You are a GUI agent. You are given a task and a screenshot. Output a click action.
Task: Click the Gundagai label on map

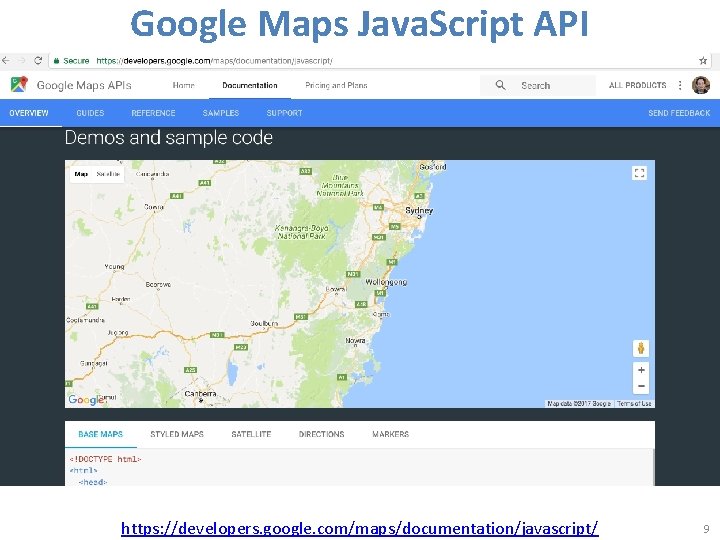pos(94,363)
